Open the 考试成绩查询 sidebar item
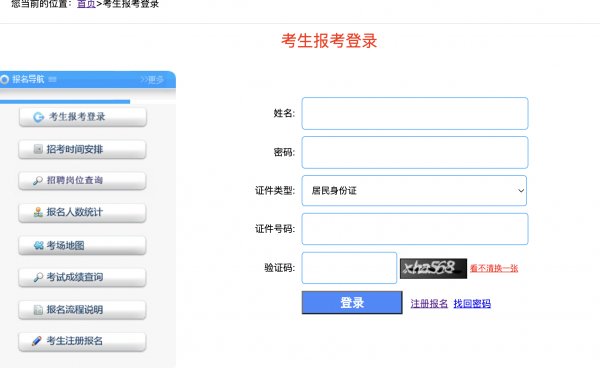This screenshot has width=600, height=368. [x=82, y=277]
